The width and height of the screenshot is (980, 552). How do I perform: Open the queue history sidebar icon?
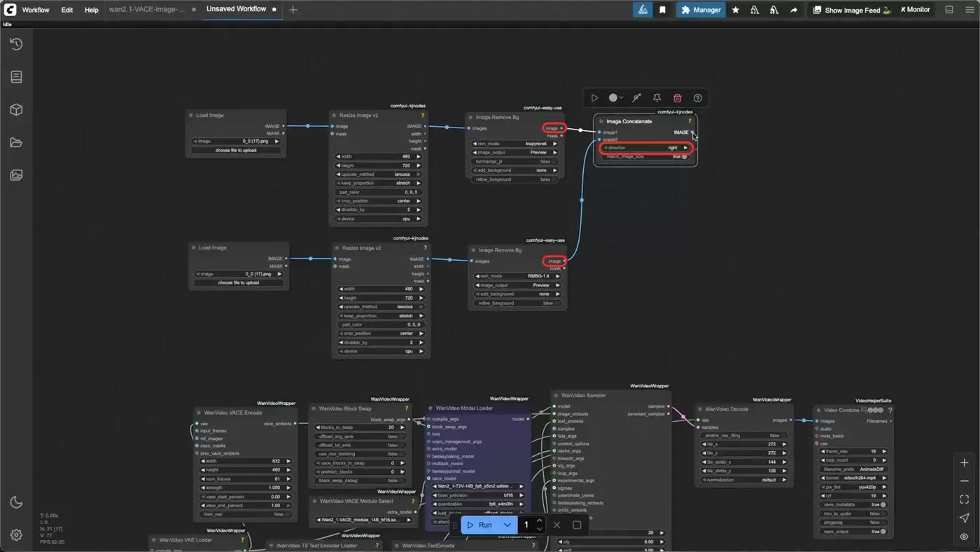click(x=16, y=44)
